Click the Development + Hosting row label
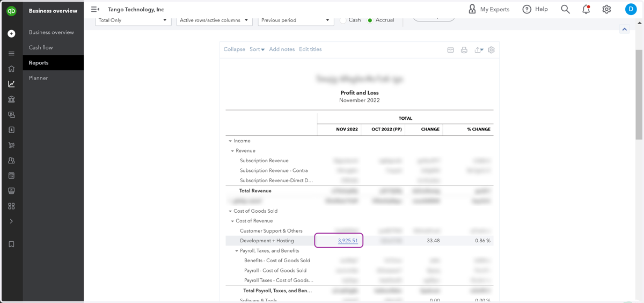644x303 pixels. 267,241
